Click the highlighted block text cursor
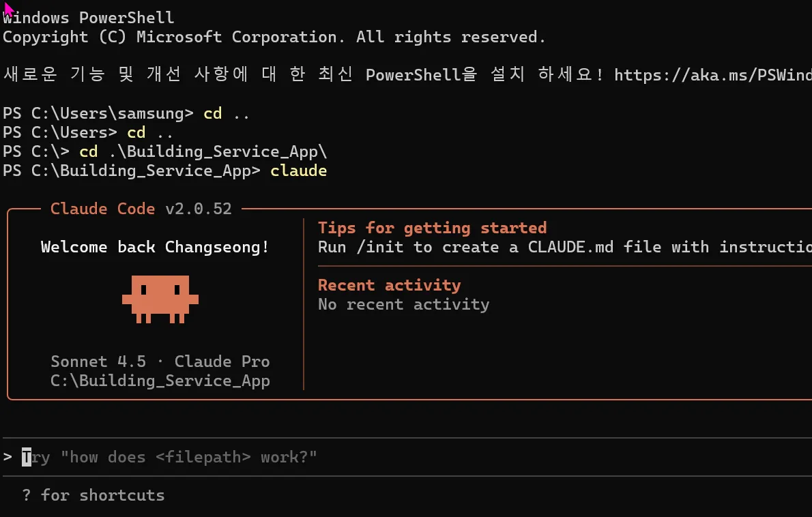 [27, 457]
